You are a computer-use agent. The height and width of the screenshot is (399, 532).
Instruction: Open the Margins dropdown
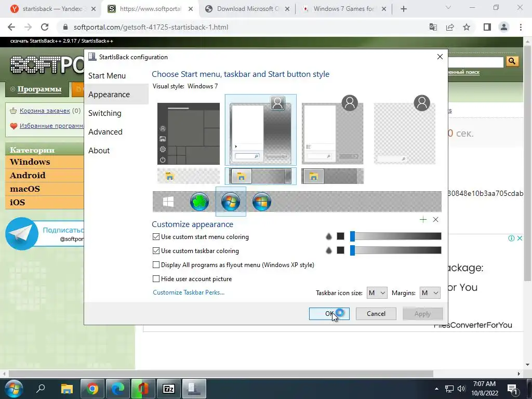(430, 293)
